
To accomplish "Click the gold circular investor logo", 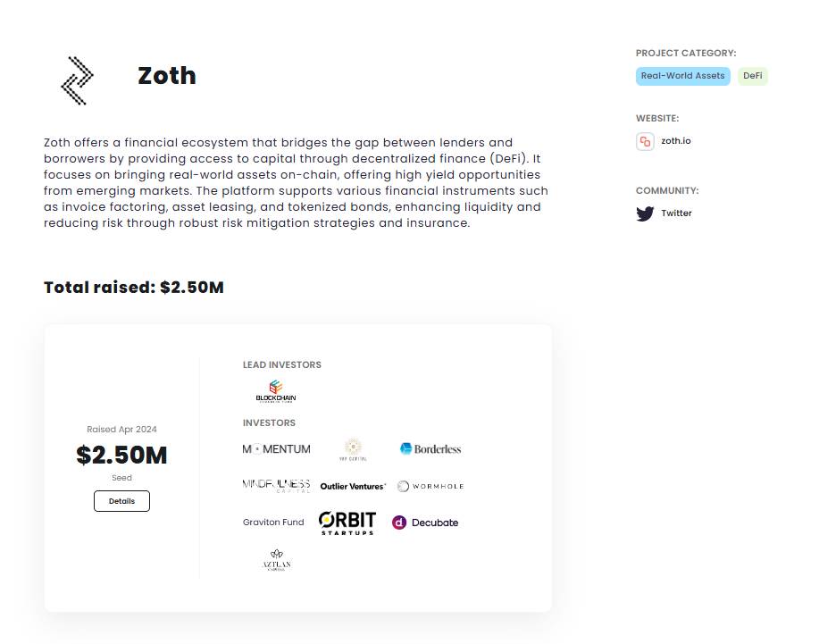I will (x=353, y=449).
